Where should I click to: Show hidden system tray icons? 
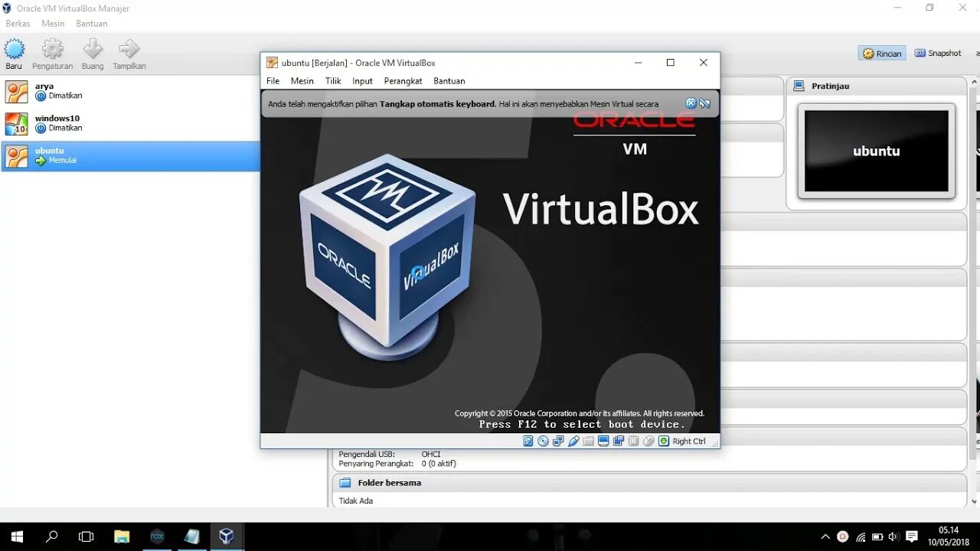point(825,537)
